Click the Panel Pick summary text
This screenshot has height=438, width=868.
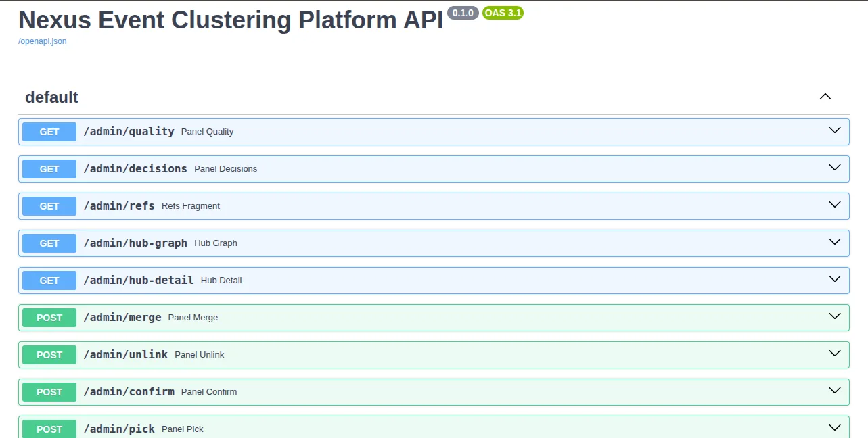click(x=183, y=429)
